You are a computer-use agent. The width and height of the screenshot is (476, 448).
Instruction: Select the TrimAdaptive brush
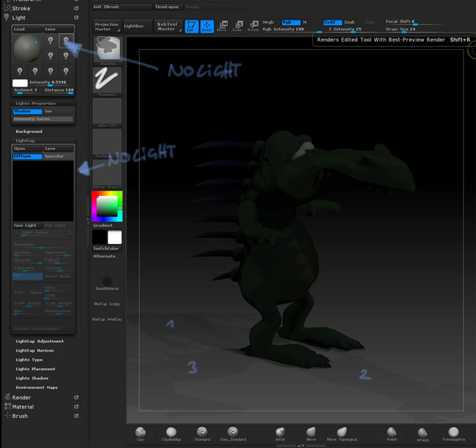pyautogui.click(x=453, y=433)
